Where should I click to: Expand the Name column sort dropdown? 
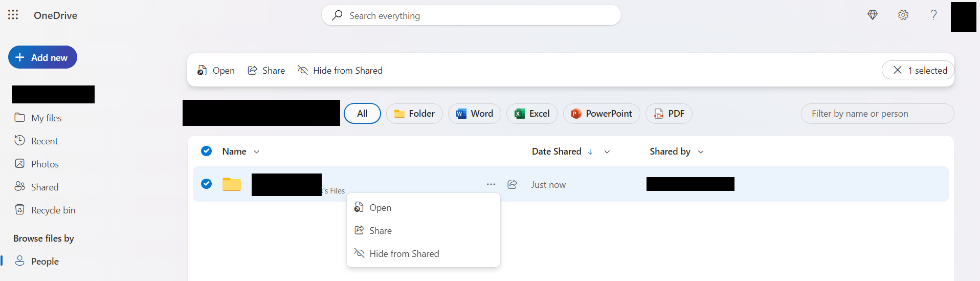[x=257, y=152]
